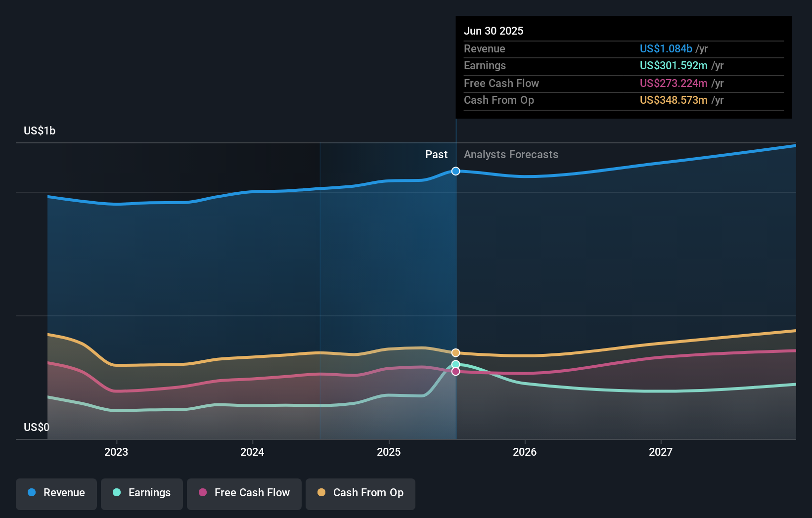812x518 pixels.
Task: Click the orange Cash From Op legend dot
Action: 321,493
